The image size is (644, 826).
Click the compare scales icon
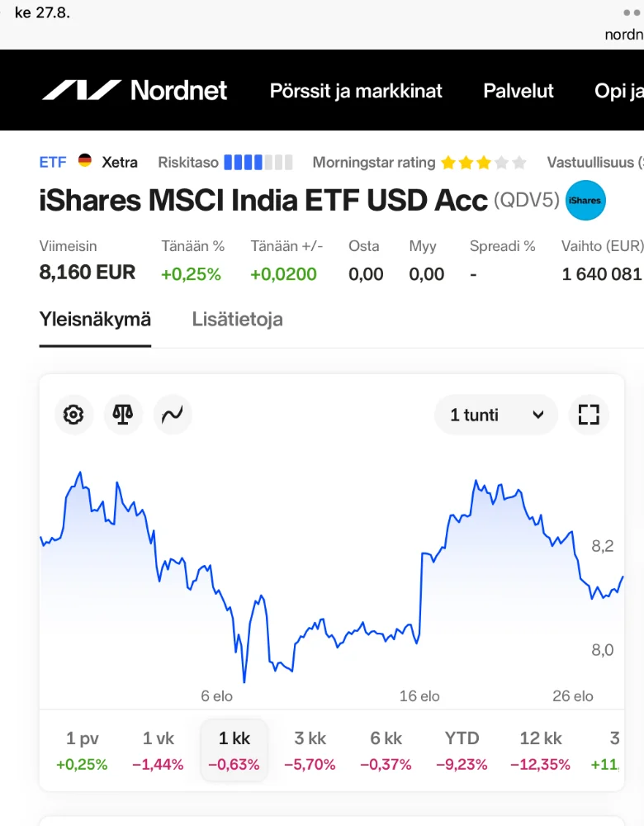[123, 415]
